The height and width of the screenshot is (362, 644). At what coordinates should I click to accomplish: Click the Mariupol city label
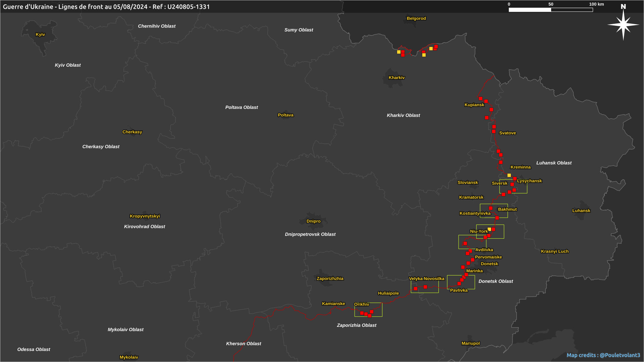[470, 343]
